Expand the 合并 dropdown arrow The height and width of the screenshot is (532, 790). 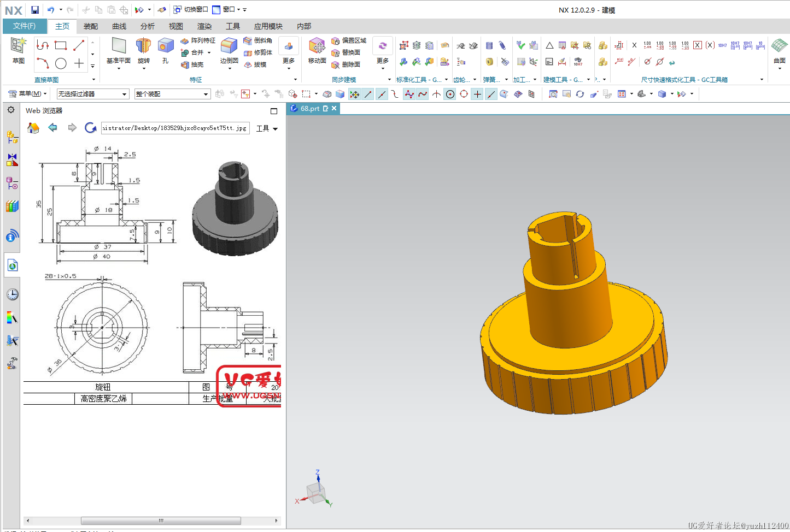209,52
